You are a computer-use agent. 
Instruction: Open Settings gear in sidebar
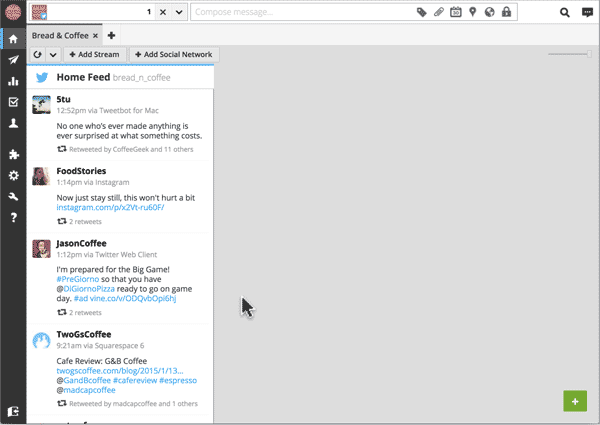click(13, 176)
